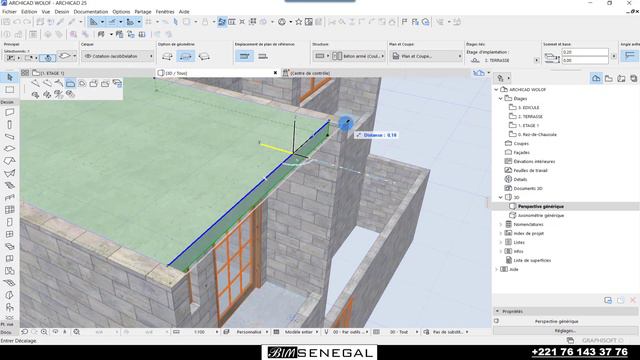The image size is (640, 360).
Task: Collapse the Etages folder in Navigator
Action: click(x=501, y=98)
